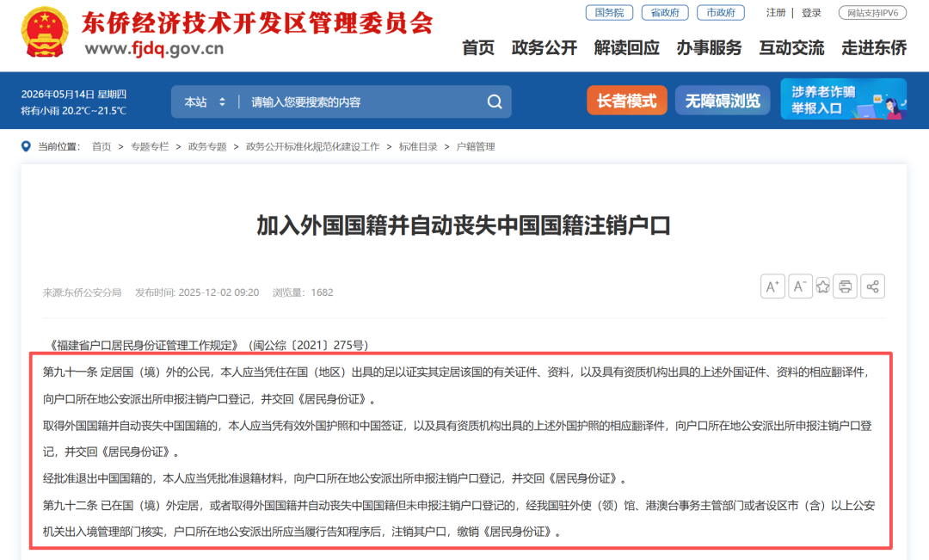This screenshot has height=560, width=929.
Task: Click the 省政府 link button
Action: click(665, 12)
